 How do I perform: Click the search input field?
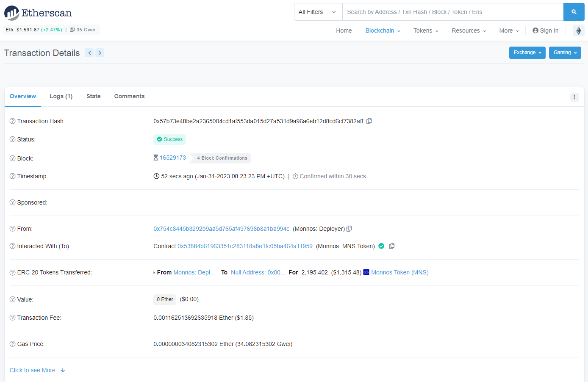[x=453, y=12]
